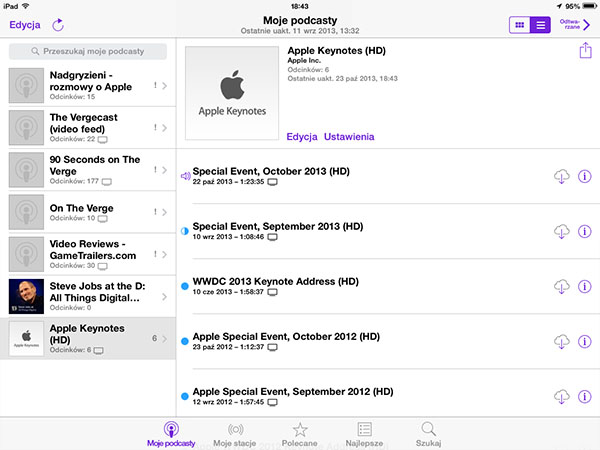The width and height of the screenshot is (600, 450).
Task: Expand Apple Keynotes (HD) sidebar chevron
Action: pyautogui.click(x=165, y=339)
